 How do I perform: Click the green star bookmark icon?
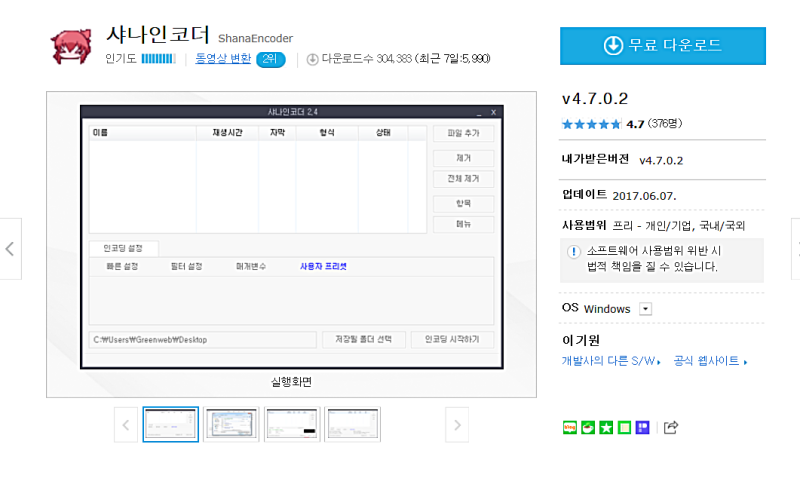pos(606,427)
